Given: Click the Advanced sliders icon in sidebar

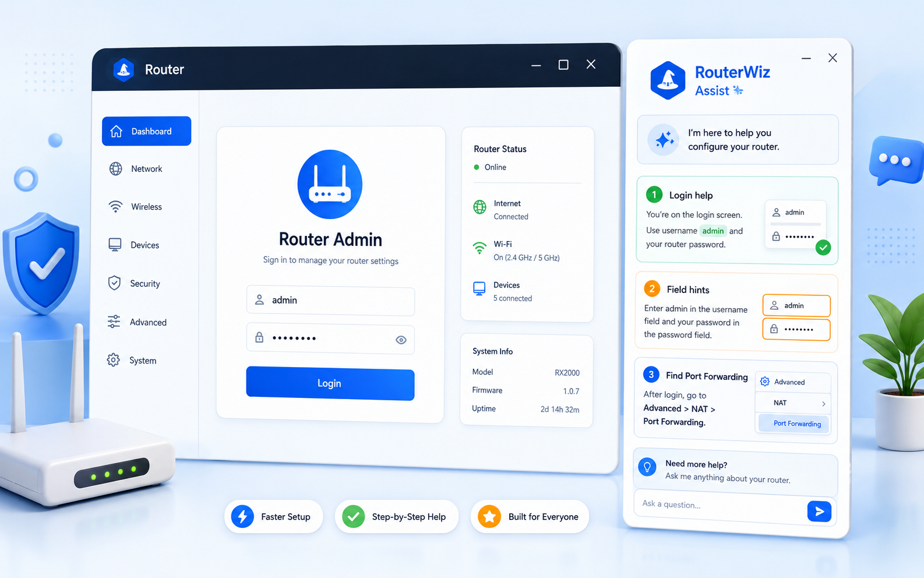Looking at the screenshot, I should click(114, 322).
